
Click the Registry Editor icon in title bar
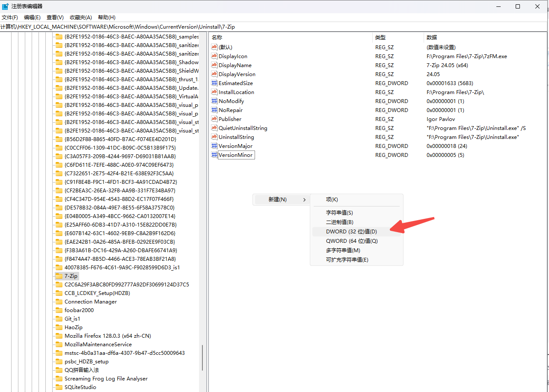pos(6,6)
